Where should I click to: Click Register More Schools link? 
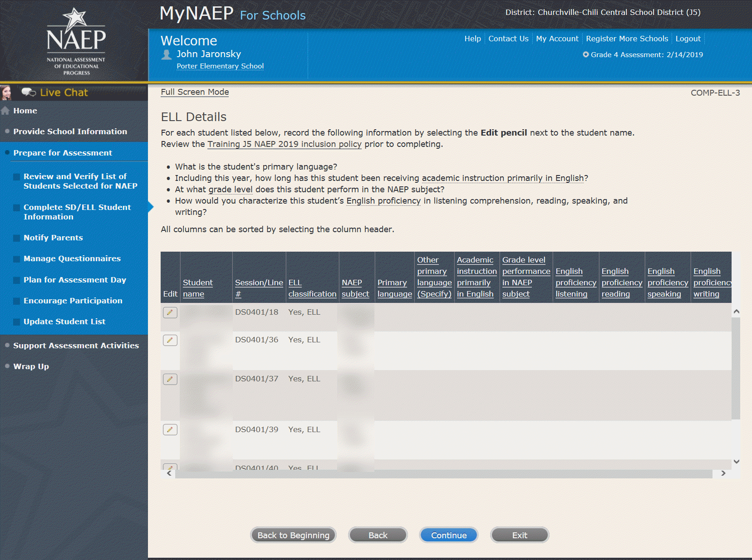pos(627,39)
